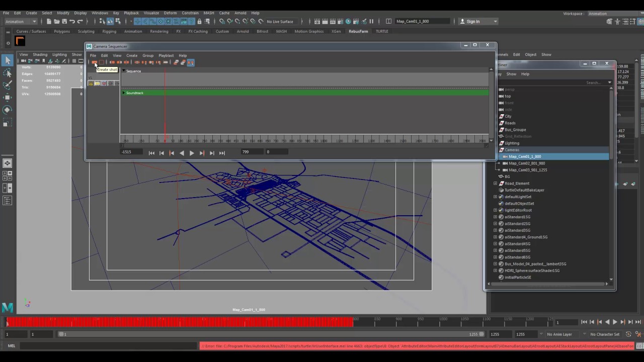
Task: Toggle the Channel Box icon
Action: pos(639,21)
